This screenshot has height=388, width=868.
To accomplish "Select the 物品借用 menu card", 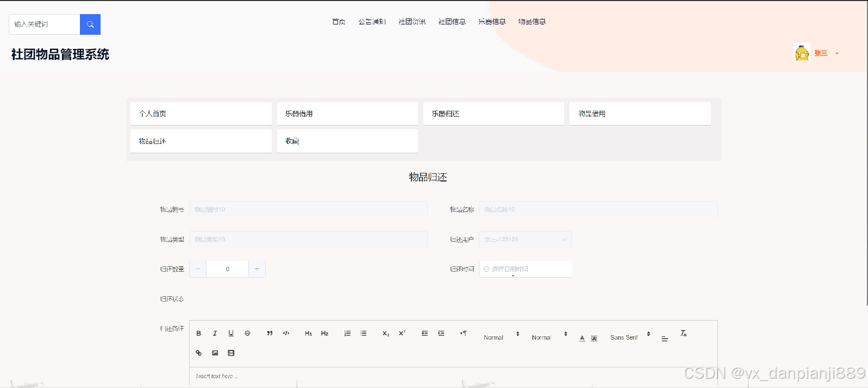I will 640,114.
